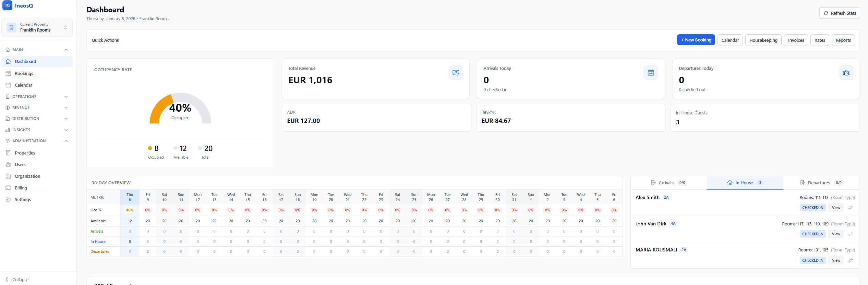Open Billing from the sidebar
Screen dimensions: 868x285
tap(21, 188)
